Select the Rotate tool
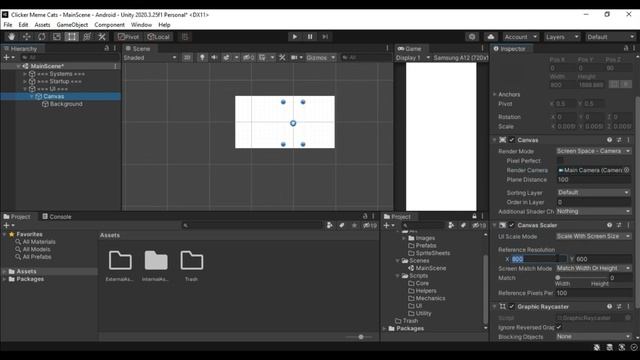This screenshot has height=360, width=640. (42, 37)
